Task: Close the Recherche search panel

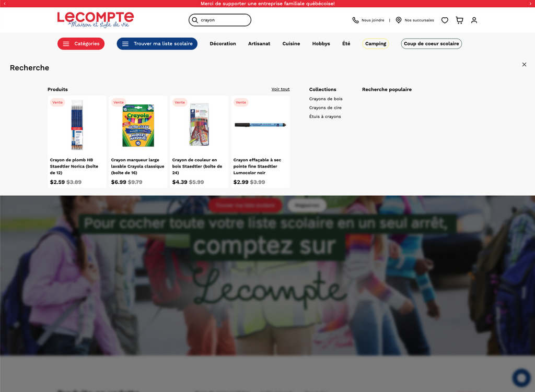Action: point(524,65)
